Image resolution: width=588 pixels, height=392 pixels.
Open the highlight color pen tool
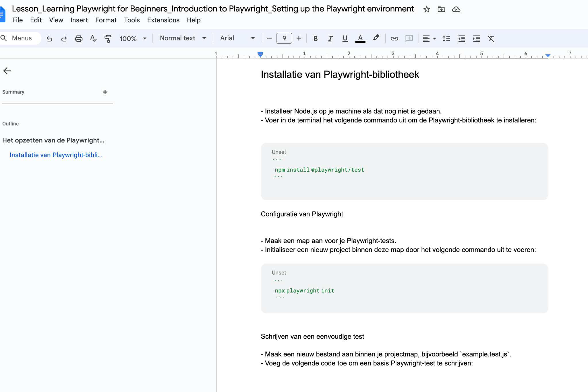click(376, 38)
